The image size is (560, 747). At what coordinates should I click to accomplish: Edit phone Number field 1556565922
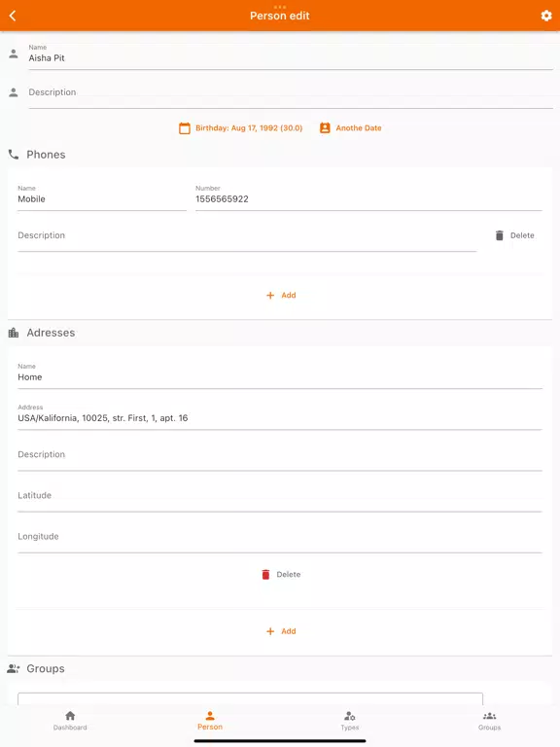pyautogui.click(x=368, y=196)
